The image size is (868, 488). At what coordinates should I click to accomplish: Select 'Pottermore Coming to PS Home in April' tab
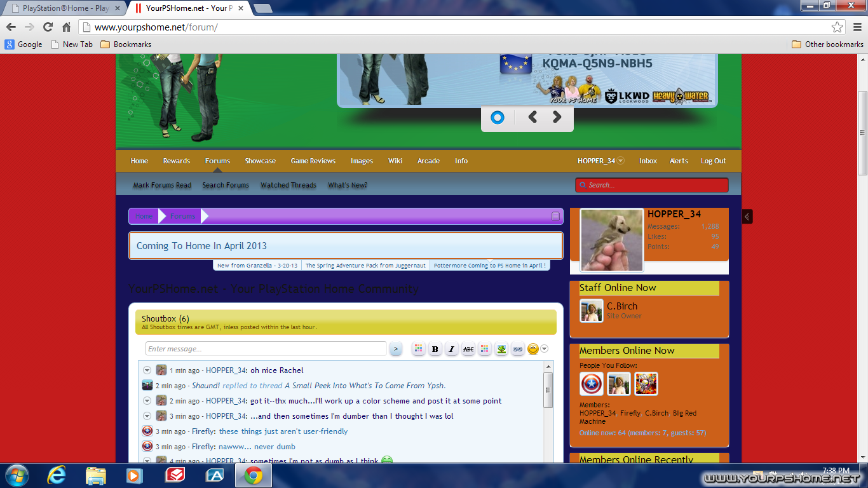(489, 266)
